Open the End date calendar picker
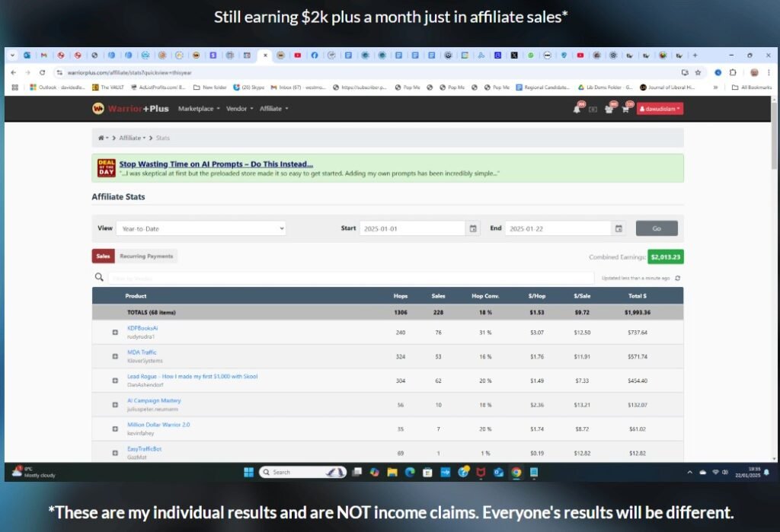This screenshot has height=532, width=780. [x=619, y=228]
